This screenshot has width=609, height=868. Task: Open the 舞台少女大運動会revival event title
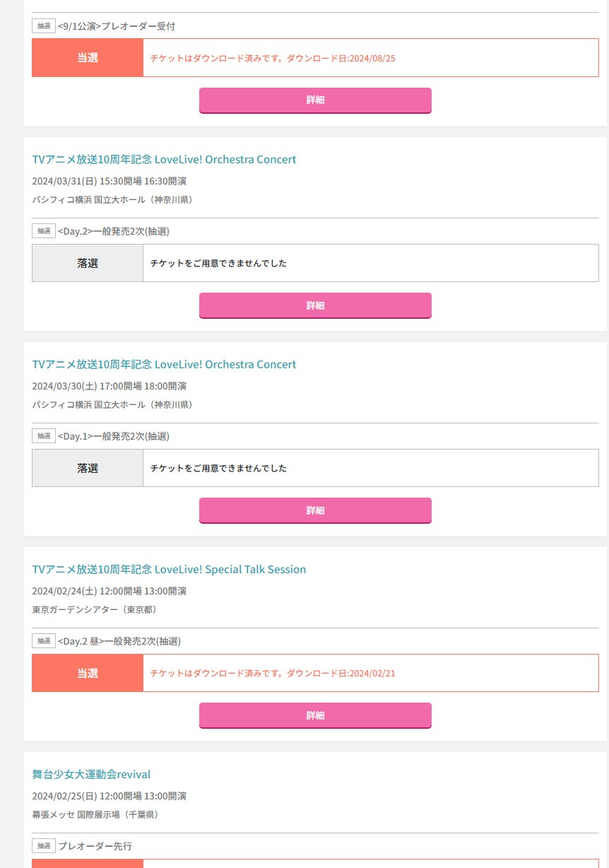(x=91, y=775)
